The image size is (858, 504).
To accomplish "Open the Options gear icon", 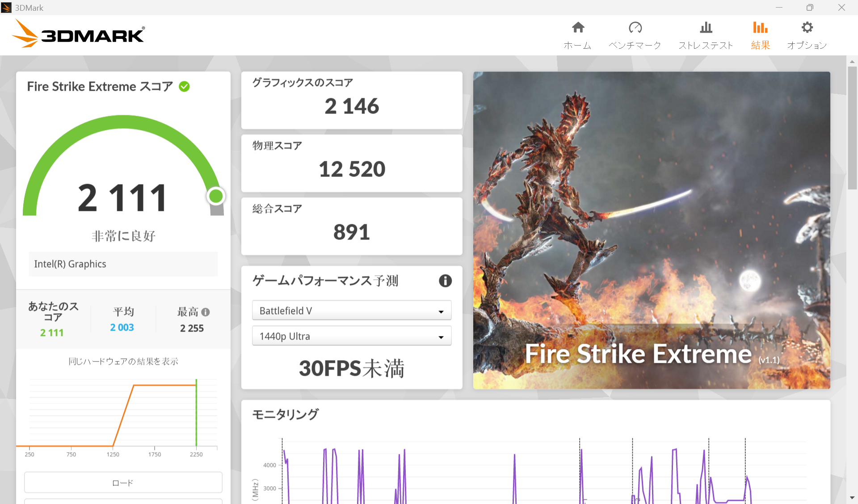I will [807, 28].
